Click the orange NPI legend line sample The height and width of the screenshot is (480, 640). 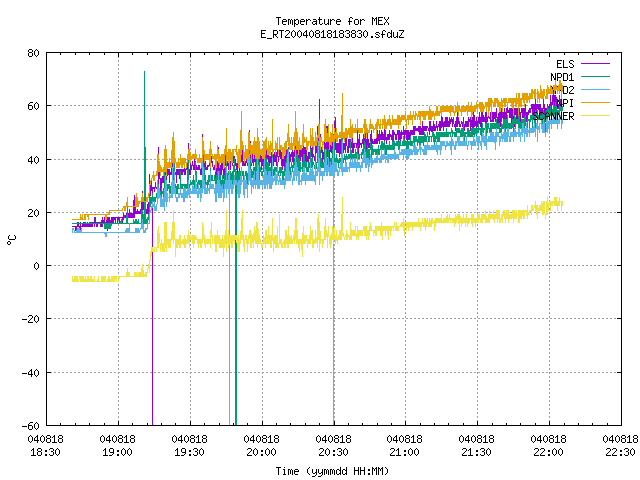(x=595, y=102)
